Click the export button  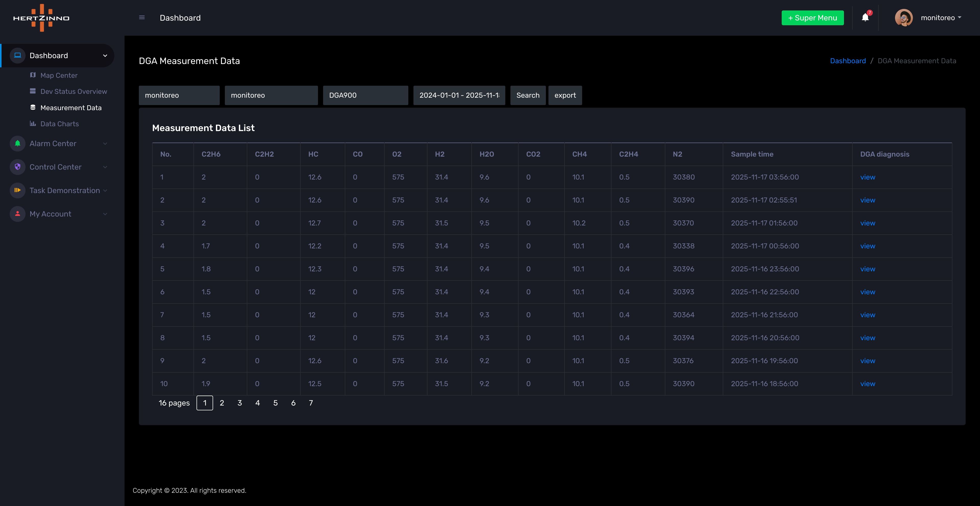565,95
